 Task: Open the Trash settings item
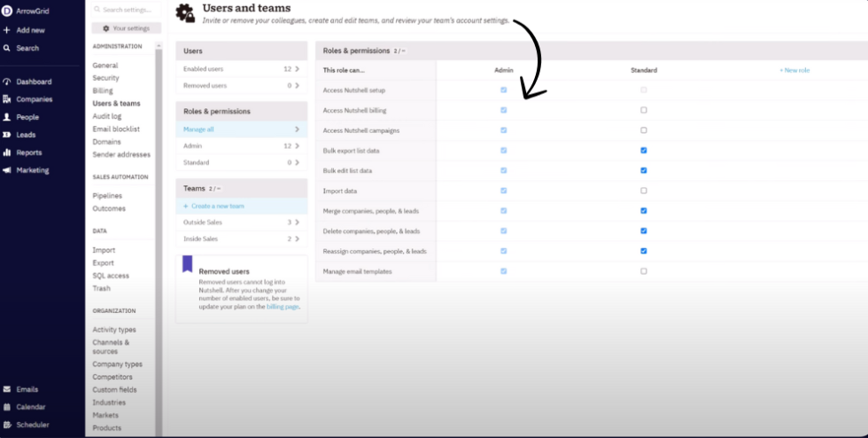(x=101, y=288)
